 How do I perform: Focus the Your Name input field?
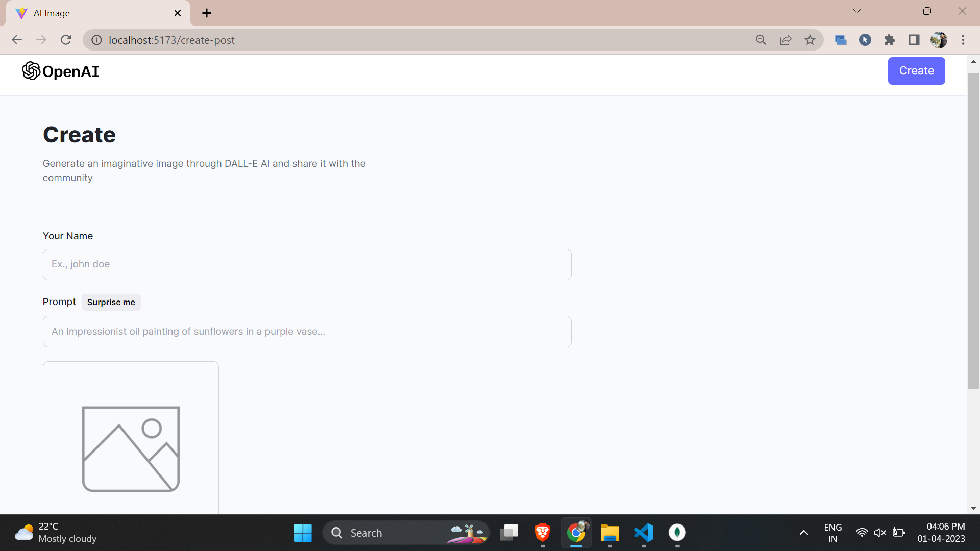tap(307, 264)
